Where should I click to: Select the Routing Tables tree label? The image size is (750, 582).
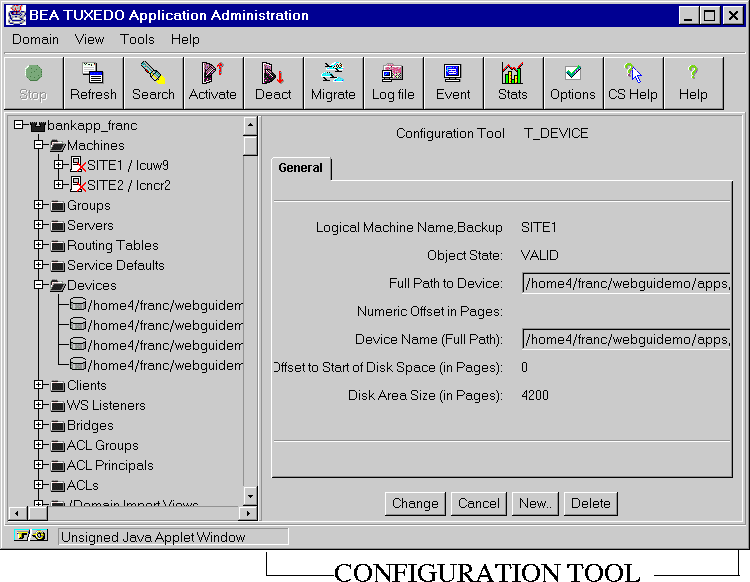[x=113, y=245]
